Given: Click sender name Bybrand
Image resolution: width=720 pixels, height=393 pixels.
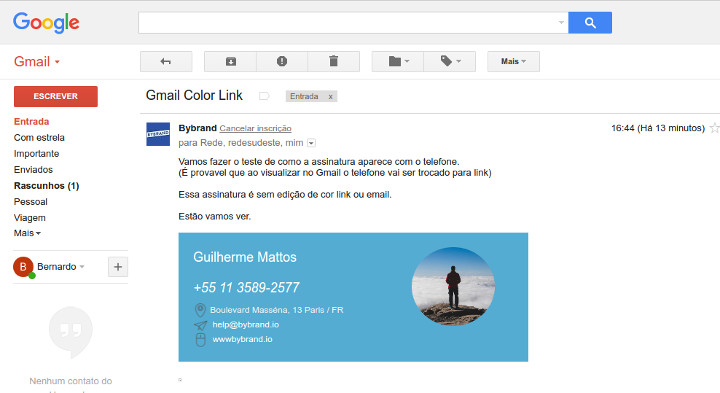Looking at the screenshot, I should tap(197, 128).
